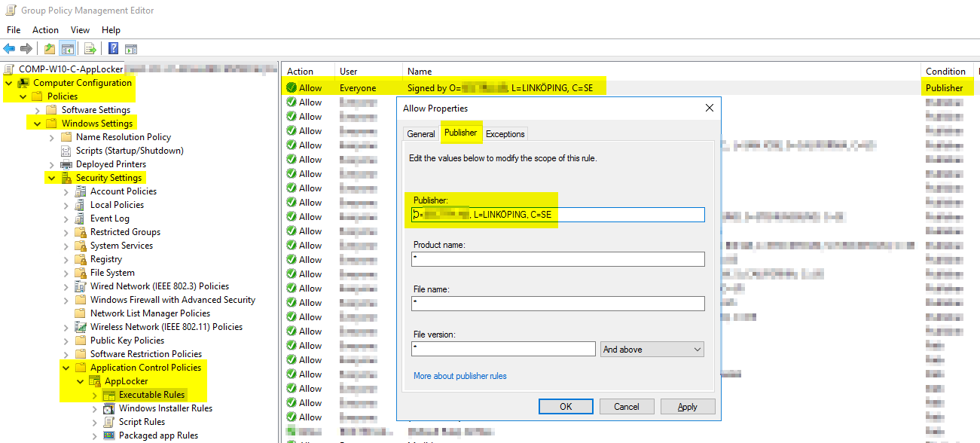
Task: Click the Apply button
Action: tap(687, 407)
